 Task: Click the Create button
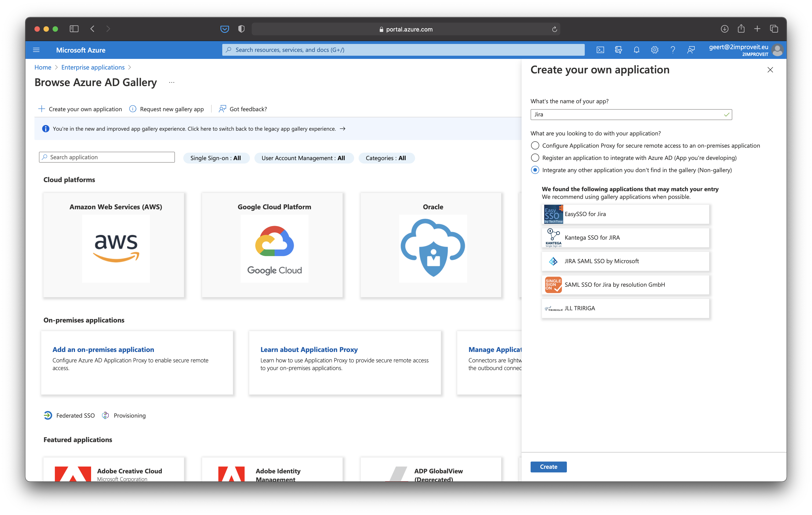[x=548, y=467]
